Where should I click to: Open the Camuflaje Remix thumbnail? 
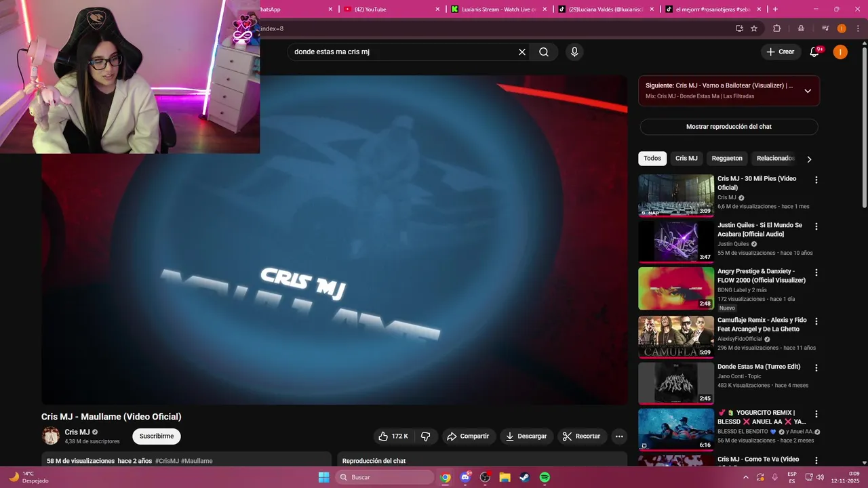[676, 337]
